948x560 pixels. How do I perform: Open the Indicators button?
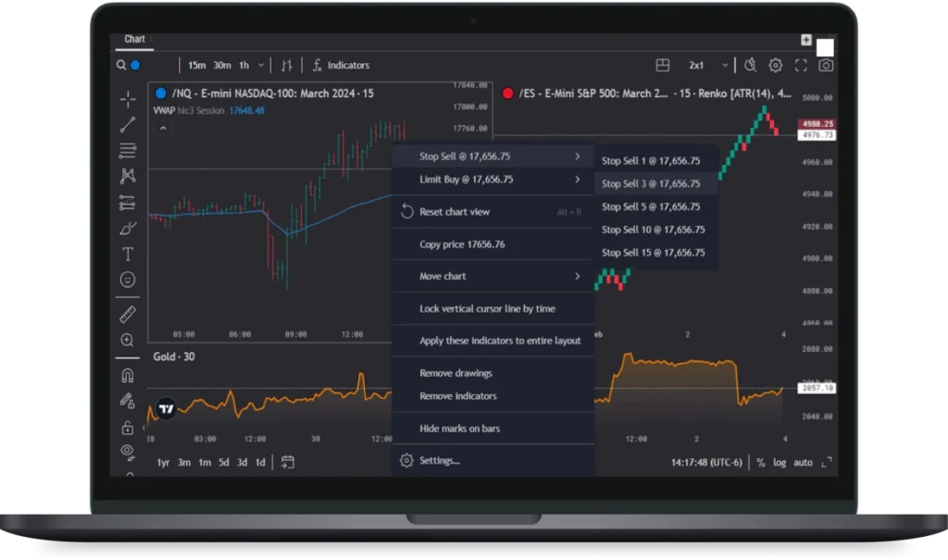340,66
